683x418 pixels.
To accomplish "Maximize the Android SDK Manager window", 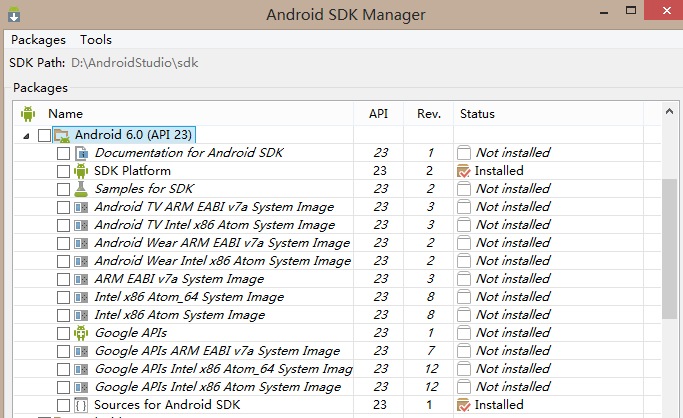I will click(631, 11).
